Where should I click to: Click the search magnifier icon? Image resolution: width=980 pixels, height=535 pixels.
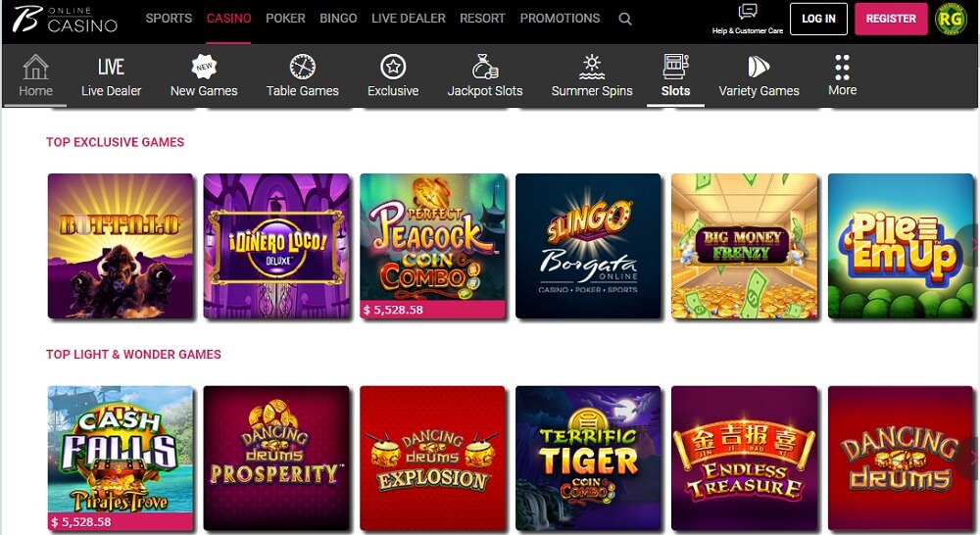click(x=625, y=19)
